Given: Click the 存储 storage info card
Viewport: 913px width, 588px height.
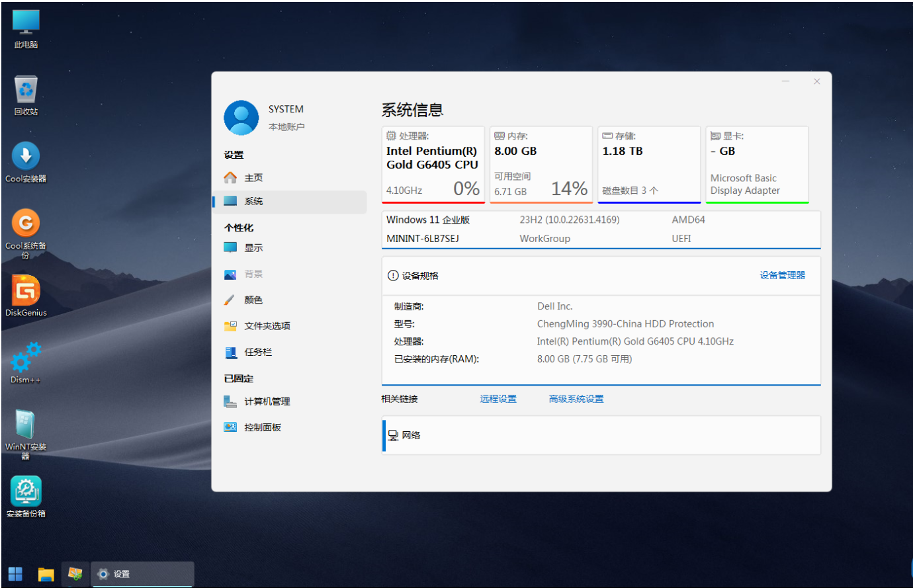Looking at the screenshot, I should (649, 165).
